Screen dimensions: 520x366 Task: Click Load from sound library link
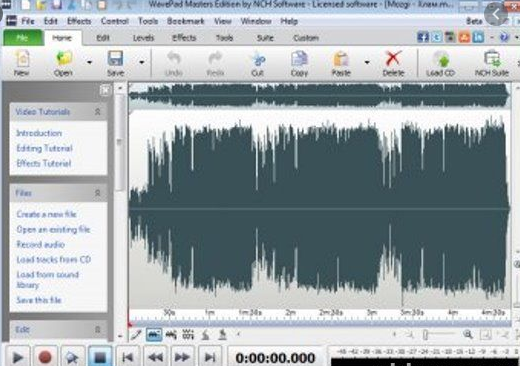(48, 279)
